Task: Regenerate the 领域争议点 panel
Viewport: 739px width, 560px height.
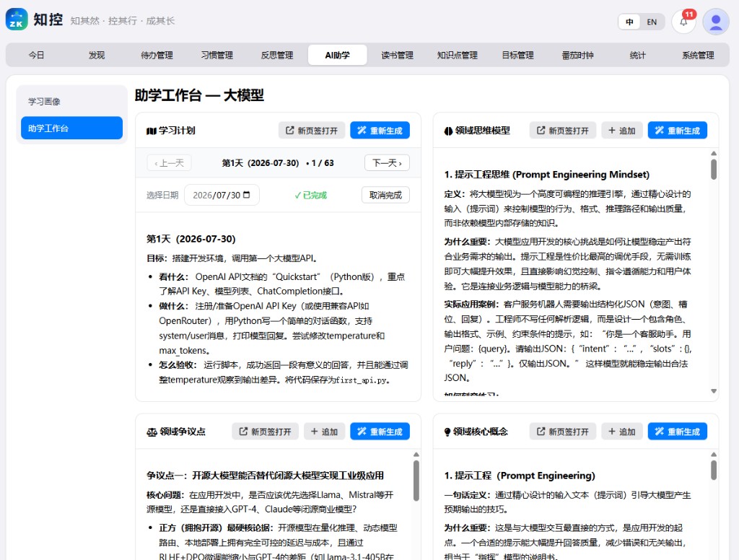Action: pos(380,432)
